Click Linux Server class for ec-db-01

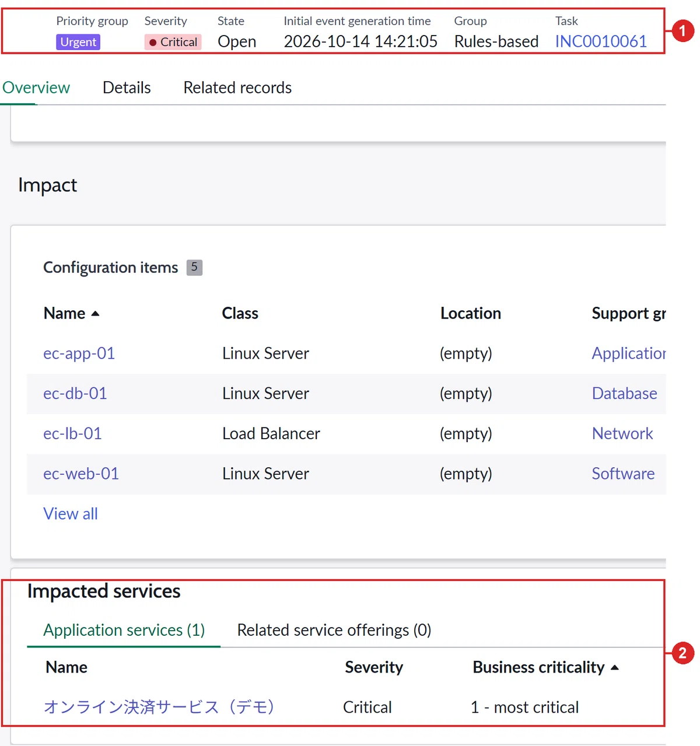tap(265, 394)
